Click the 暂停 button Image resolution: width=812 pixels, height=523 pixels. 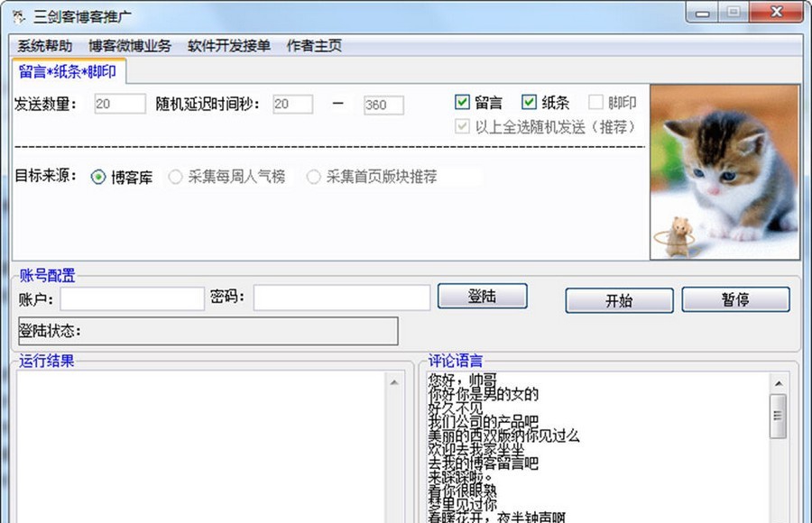click(736, 299)
